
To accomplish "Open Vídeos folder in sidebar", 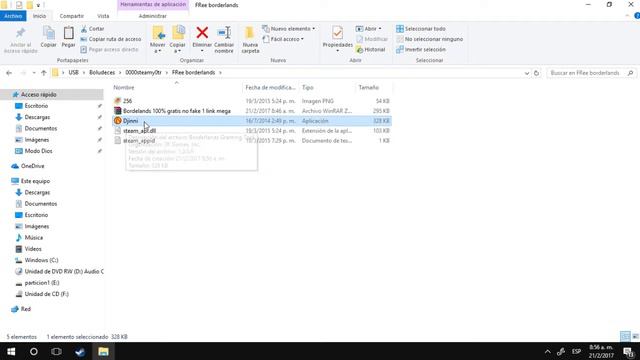I will [x=33, y=249].
